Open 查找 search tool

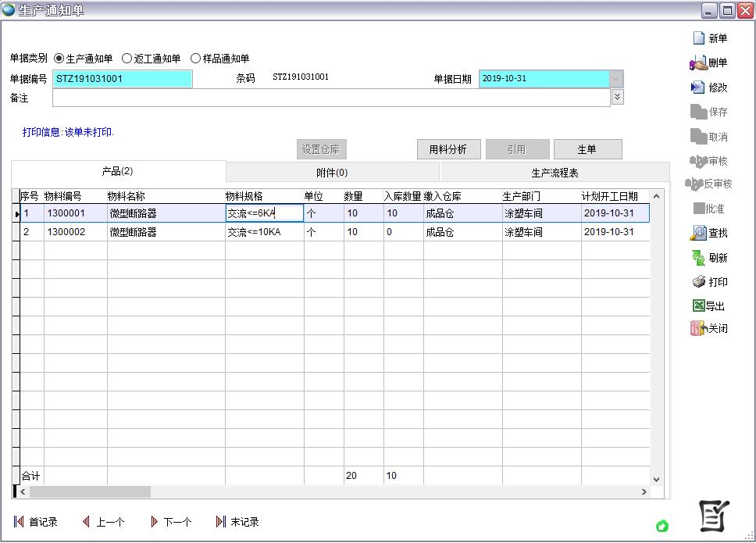click(698, 233)
